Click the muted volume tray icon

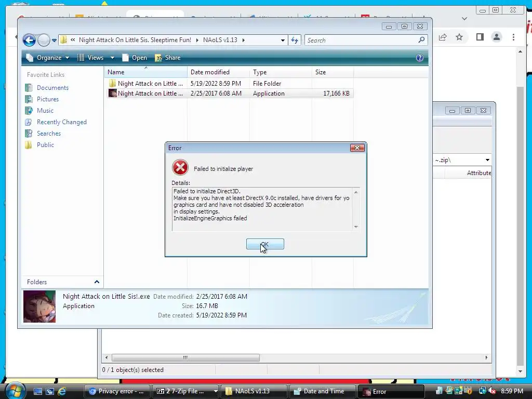point(492,391)
